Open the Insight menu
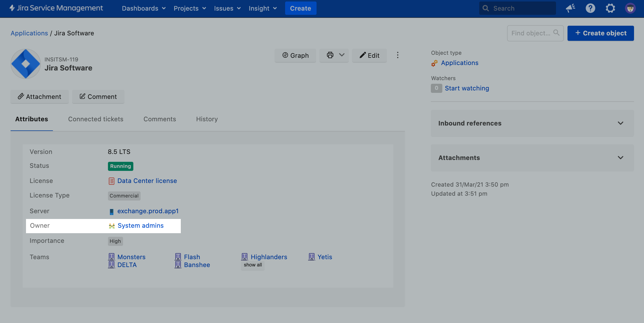This screenshot has width=644, height=323. pos(262,8)
